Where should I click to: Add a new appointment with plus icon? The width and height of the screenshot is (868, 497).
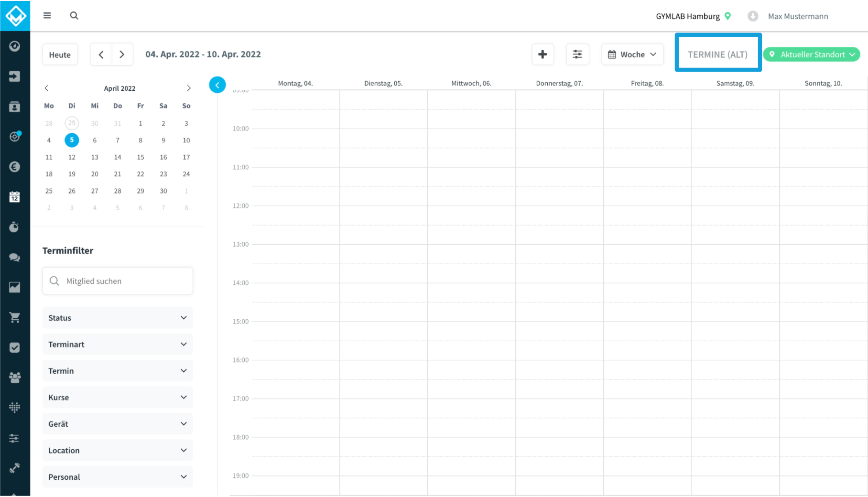coord(542,54)
